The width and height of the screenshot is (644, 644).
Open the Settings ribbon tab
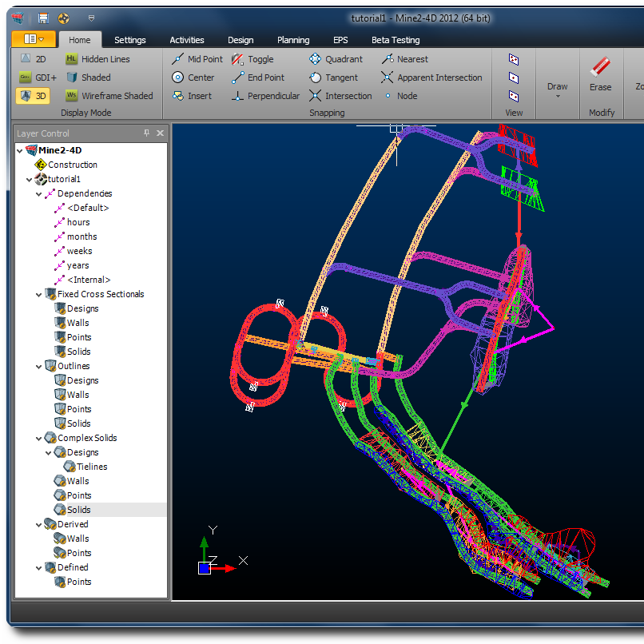coord(129,40)
